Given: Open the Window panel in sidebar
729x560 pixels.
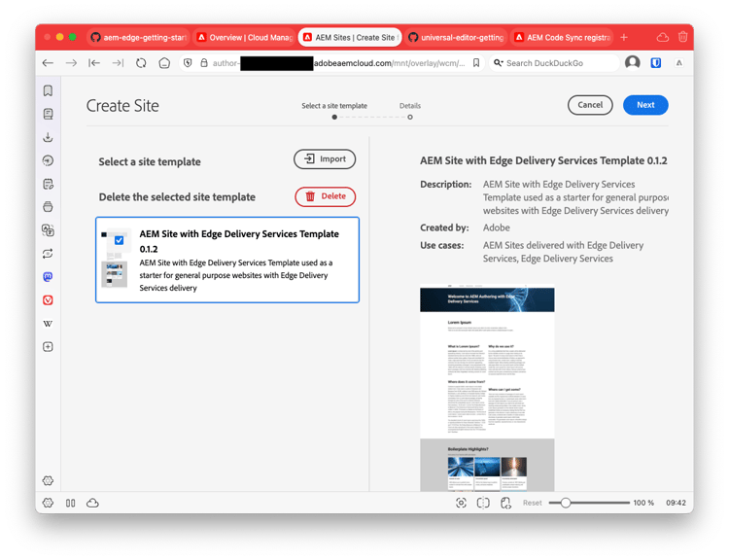Looking at the screenshot, I should click(48, 207).
